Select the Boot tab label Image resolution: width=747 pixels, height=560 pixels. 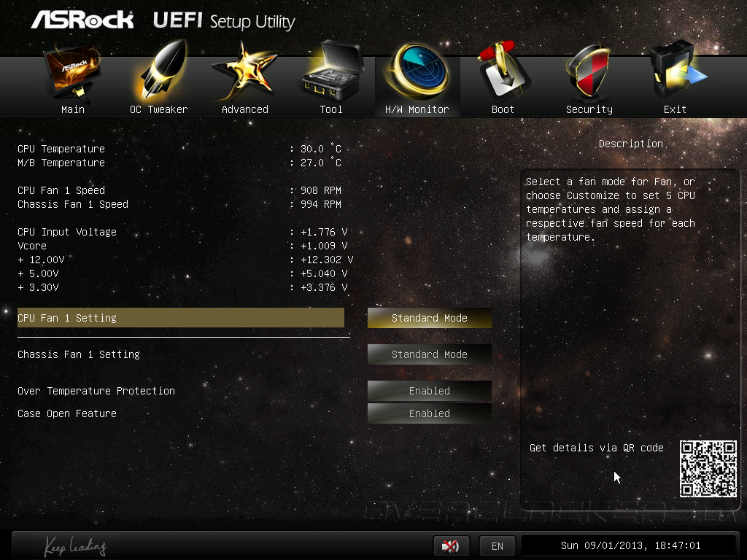(x=503, y=109)
